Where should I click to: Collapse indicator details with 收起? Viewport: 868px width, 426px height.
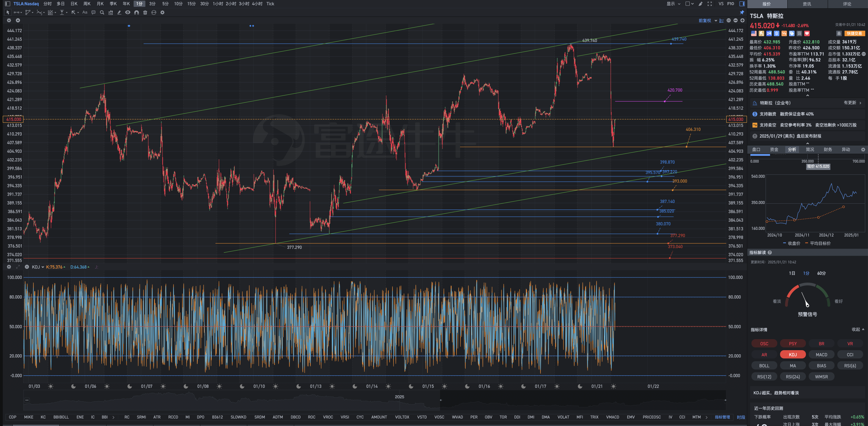click(858, 329)
